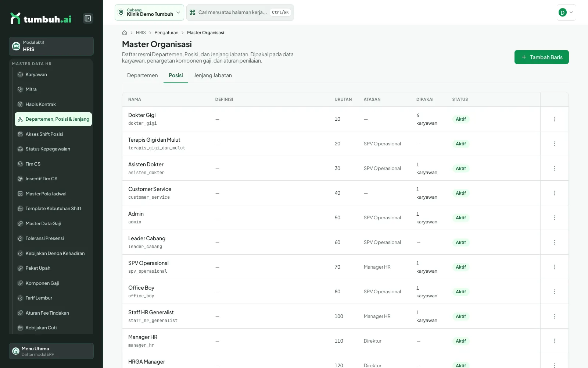This screenshot has height=368, width=588.
Task: Open Habis Kontrak sidebar menu
Action: point(53,104)
